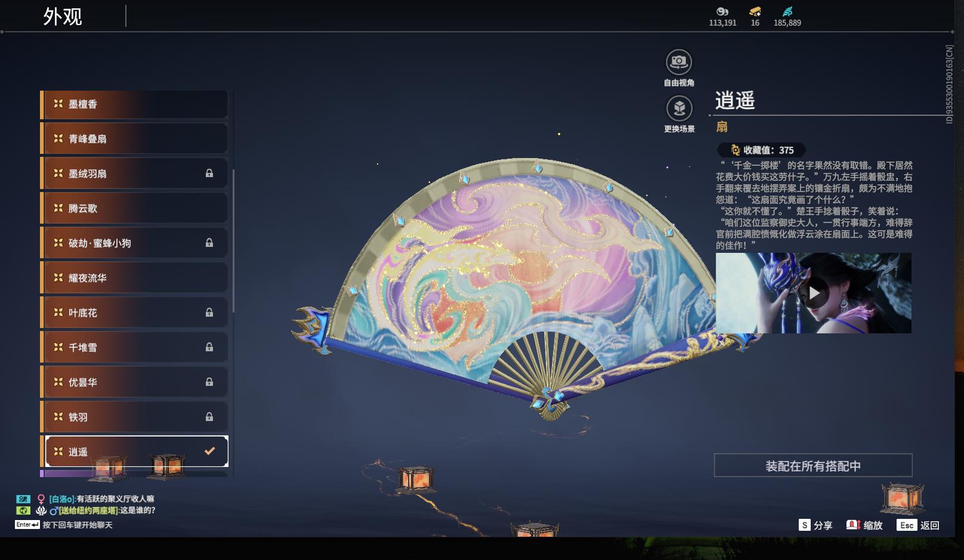The width and height of the screenshot is (964, 560).
Task: Toggle the lock on 叶底花 item
Action: point(210,313)
